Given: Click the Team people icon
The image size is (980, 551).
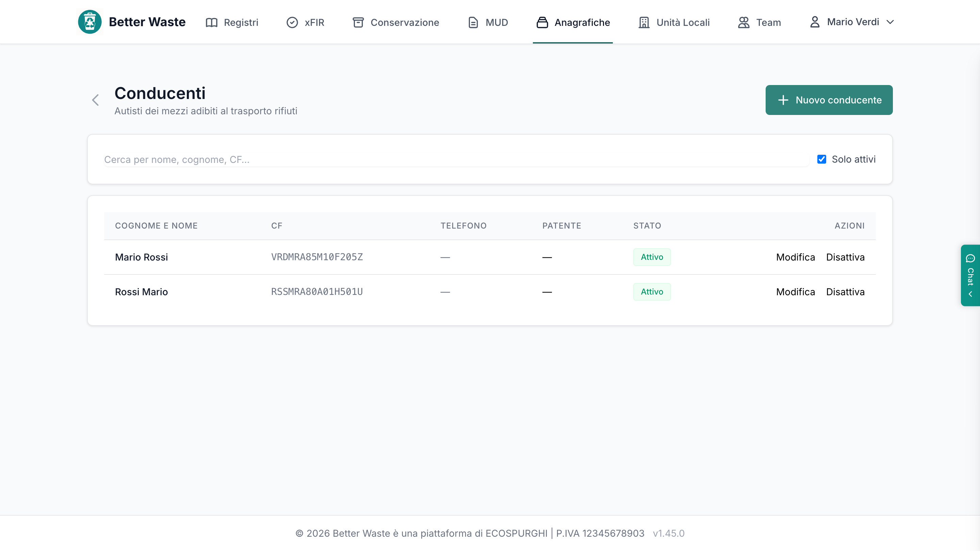Looking at the screenshot, I should click(744, 22).
